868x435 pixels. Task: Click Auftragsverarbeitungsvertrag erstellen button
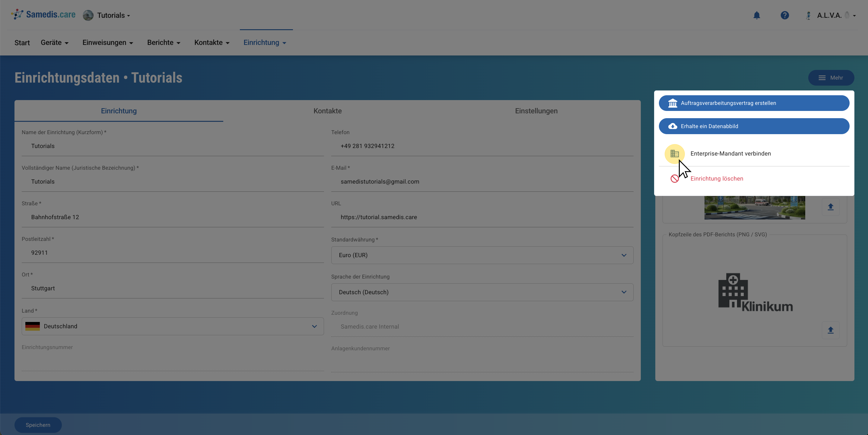(x=754, y=103)
